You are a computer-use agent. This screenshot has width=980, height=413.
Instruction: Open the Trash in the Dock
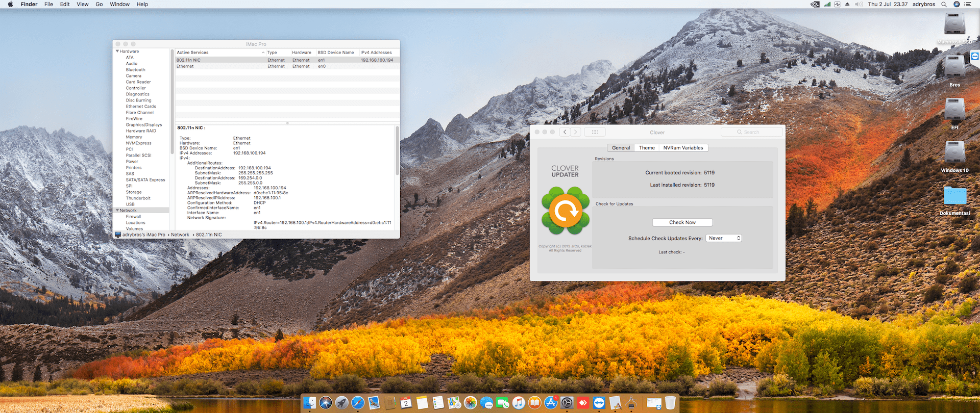(670, 403)
